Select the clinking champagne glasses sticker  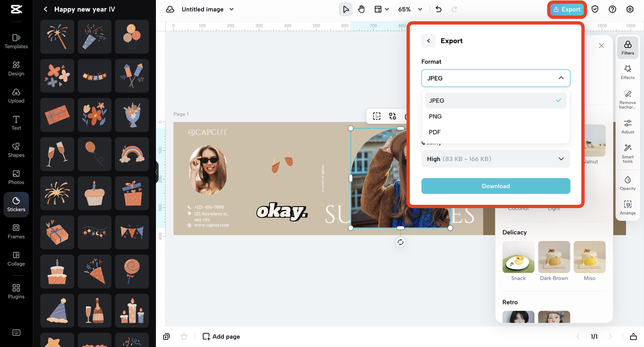click(57, 154)
